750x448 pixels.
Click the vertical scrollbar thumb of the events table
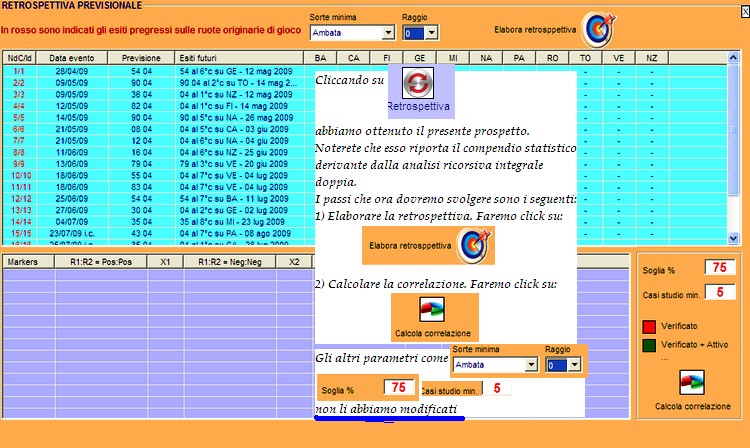[733, 129]
